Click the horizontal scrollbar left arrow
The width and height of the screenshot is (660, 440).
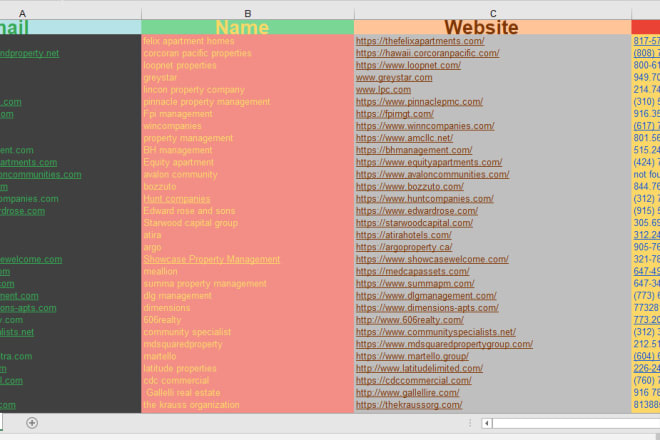[x=487, y=423]
